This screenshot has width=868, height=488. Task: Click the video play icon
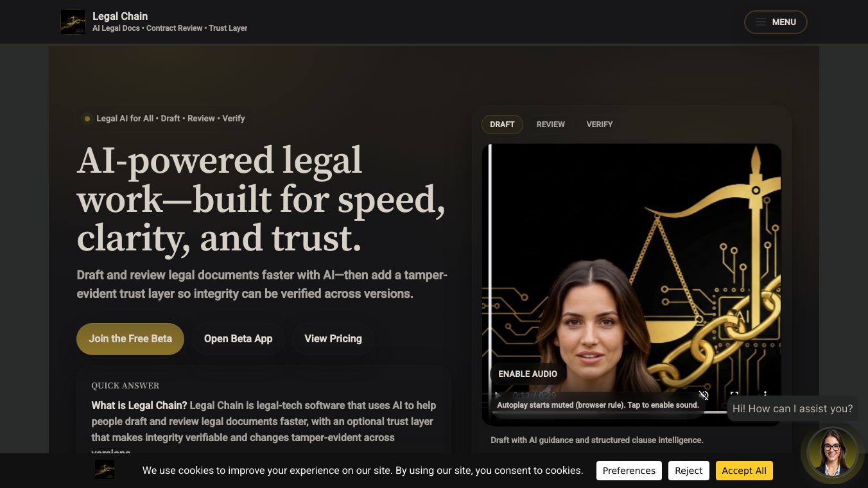pos(497,396)
